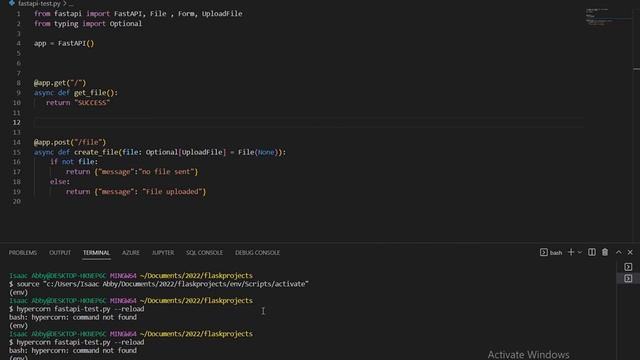Screen dimensions: 640x360
Task: Click '@app.get("/")' decorator text
Action: [x=60, y=83]
